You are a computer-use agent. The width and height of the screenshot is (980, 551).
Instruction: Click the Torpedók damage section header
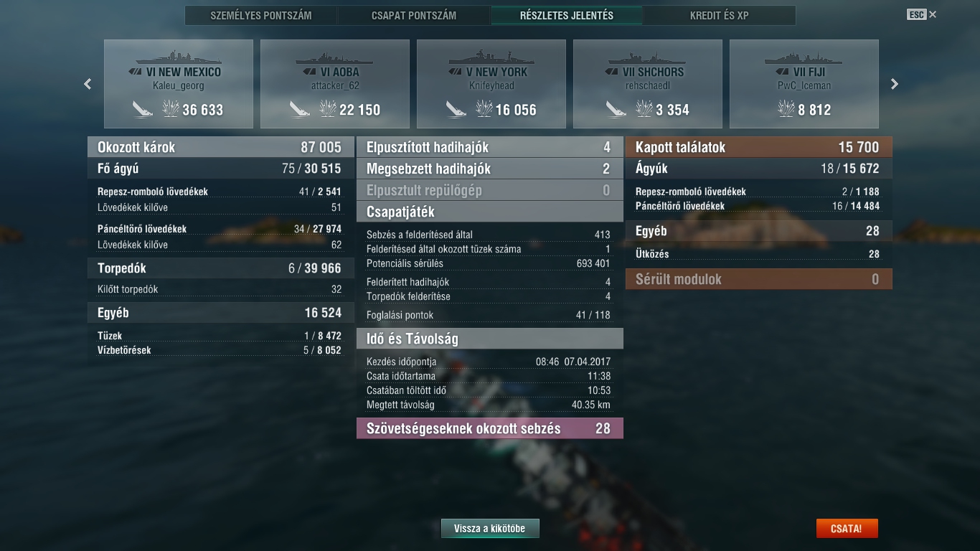[221, 268]
